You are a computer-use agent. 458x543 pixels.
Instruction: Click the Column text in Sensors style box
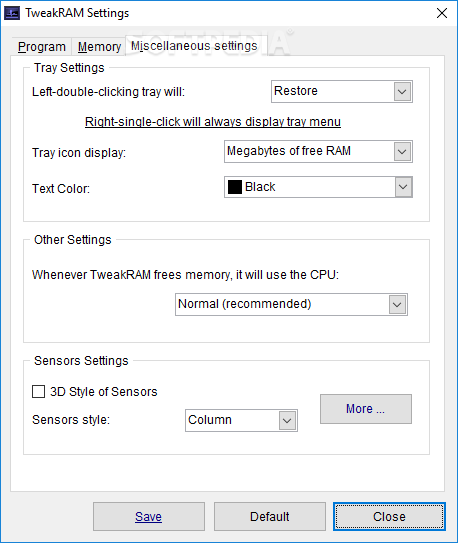(x=210, y=420)
